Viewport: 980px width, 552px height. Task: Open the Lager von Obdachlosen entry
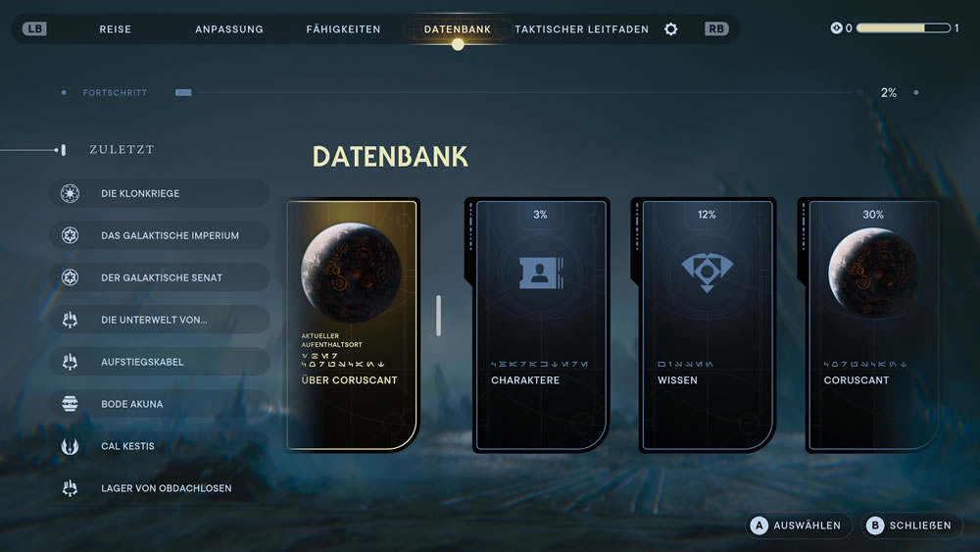[160, 487]
